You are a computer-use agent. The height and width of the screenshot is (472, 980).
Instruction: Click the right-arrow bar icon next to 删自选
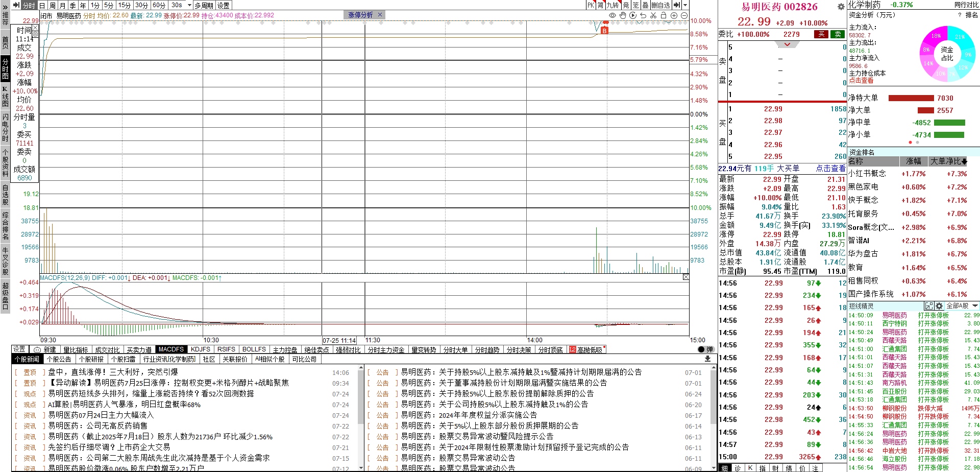point(677,5)
